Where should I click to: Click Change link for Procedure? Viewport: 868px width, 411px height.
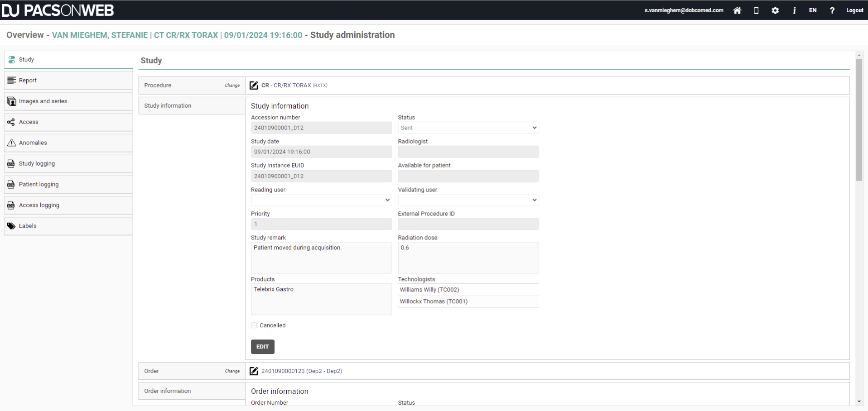(232, 86)
